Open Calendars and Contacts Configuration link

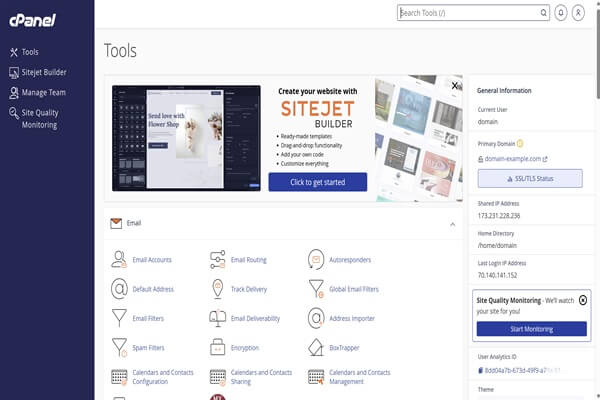[x=163, y=377]
